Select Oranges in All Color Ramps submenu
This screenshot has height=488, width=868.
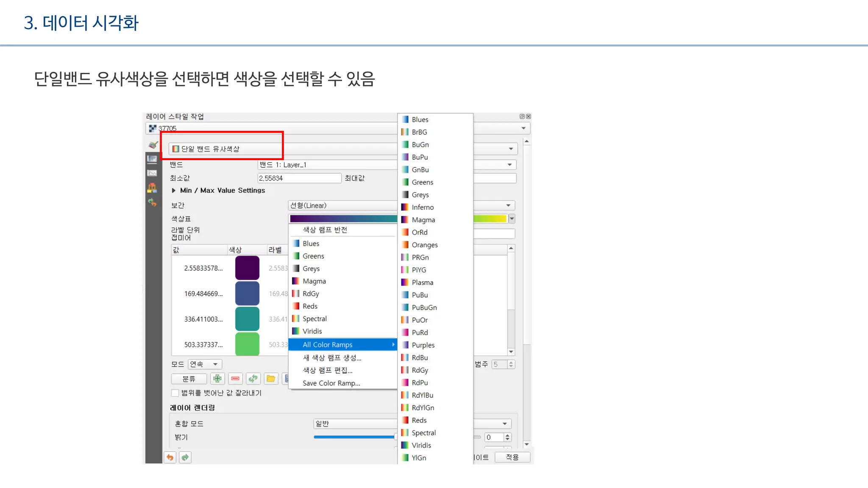(x=435, y=245)
